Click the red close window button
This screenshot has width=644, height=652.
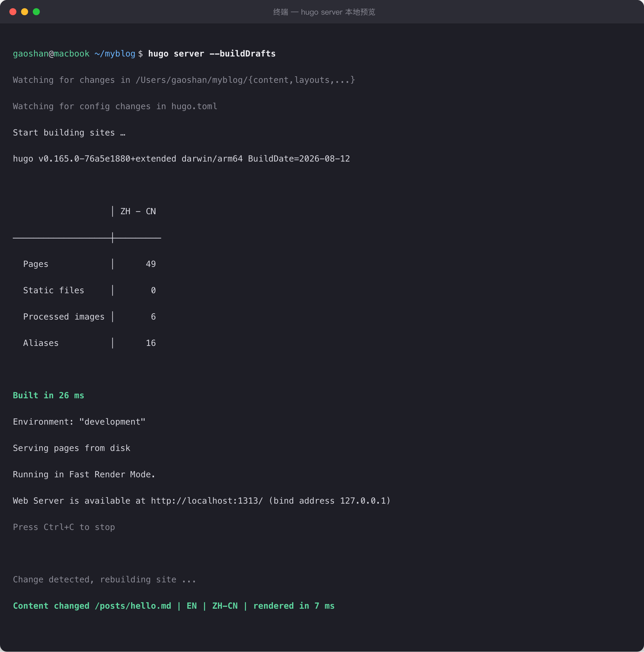[13, 12]
